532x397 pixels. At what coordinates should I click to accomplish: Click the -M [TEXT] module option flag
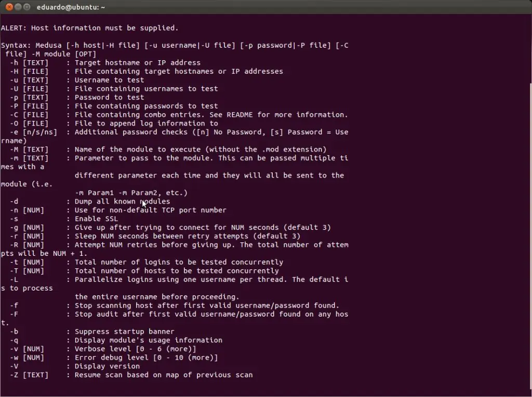click(x=29, y=149)
